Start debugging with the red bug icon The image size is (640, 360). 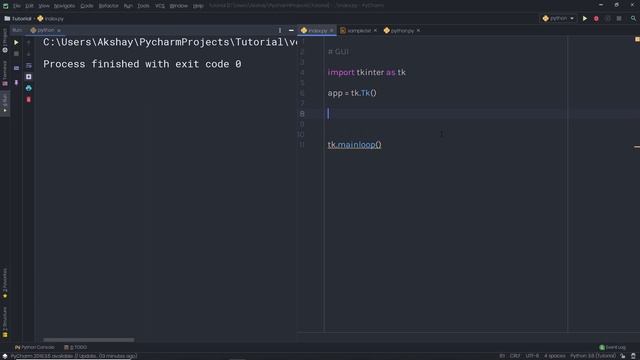[596, 18]
